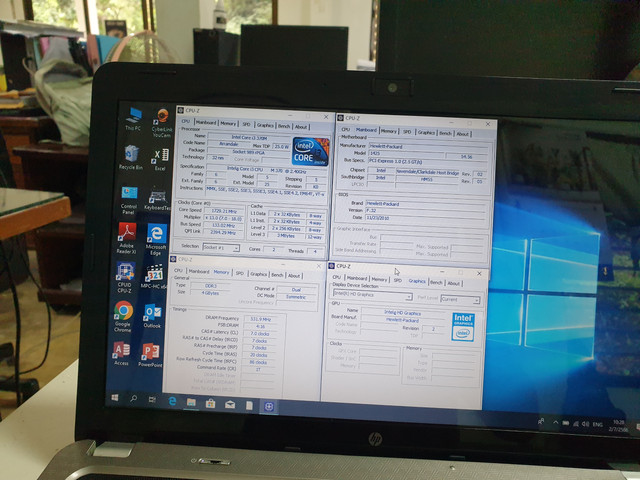640x480 pixels.
Task: Switch to Memory tab in the CPU window
Action: click(x=228, y=123)
